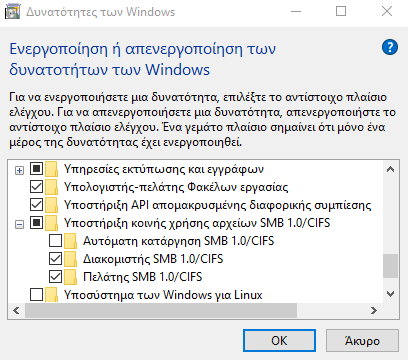Enable the Υποσύστημα των Windows για Linux checkbox
This screenshot has height=360, width=408.
coord(36,295)
